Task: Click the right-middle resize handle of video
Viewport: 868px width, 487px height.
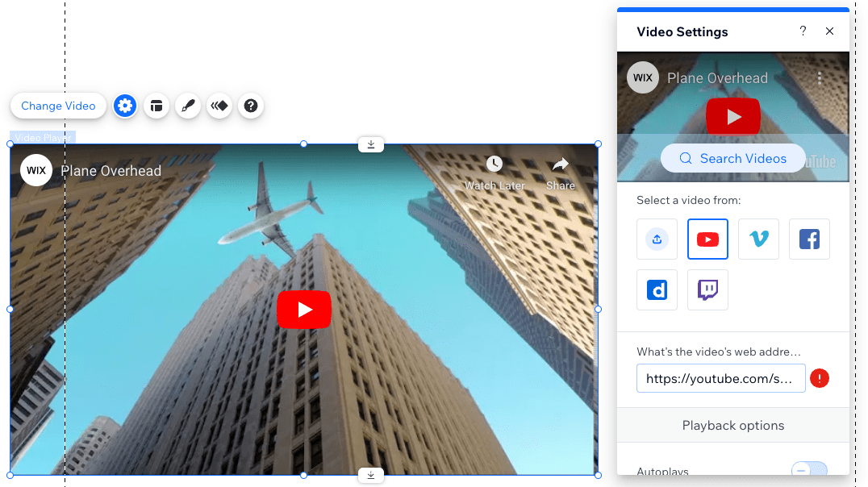Action: (x=598, y=310)
